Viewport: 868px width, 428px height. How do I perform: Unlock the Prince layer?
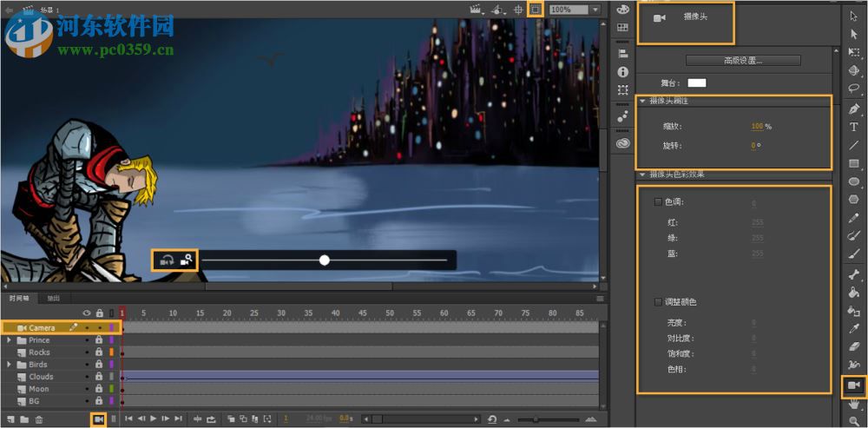(x=99, y=340)
